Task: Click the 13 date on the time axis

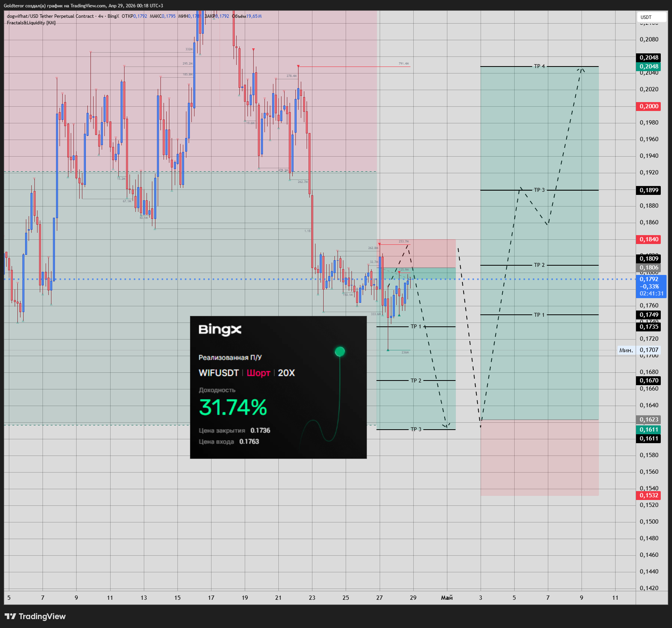Action: click(x=144, y=598)
